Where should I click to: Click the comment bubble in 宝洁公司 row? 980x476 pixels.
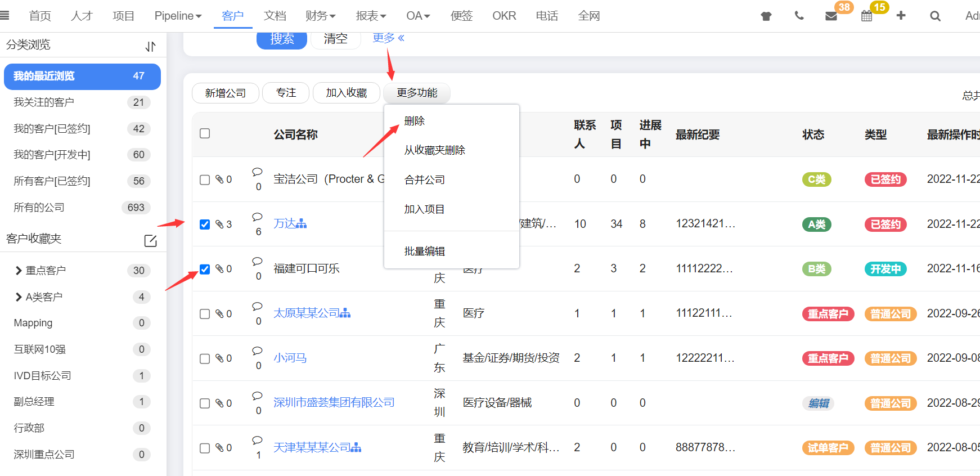(x=257, y=172)
